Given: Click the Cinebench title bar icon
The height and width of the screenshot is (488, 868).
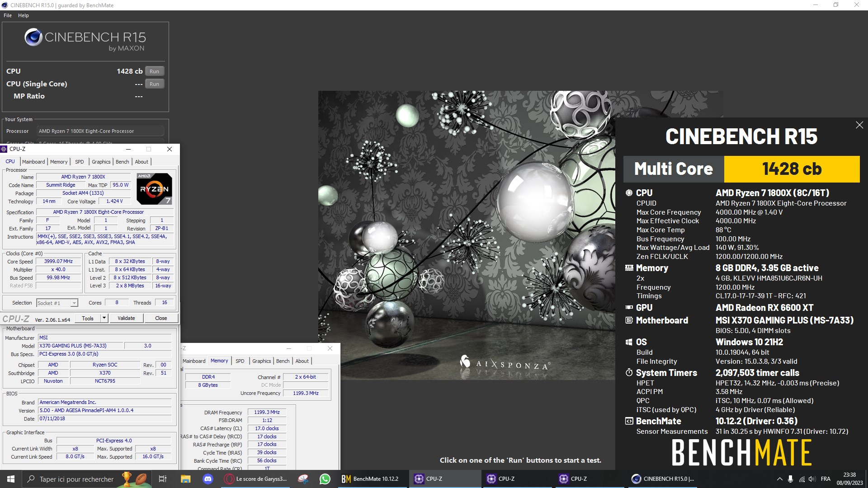Looking at the screenshot, I should click(5, 5).
